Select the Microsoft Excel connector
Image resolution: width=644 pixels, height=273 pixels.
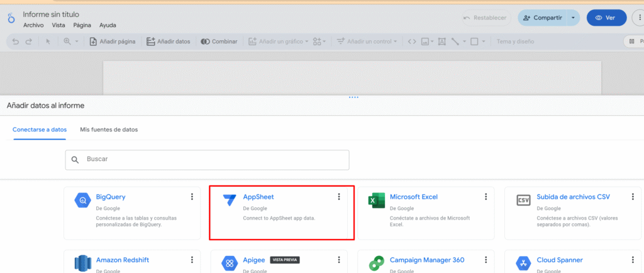[x=426, y=213]
